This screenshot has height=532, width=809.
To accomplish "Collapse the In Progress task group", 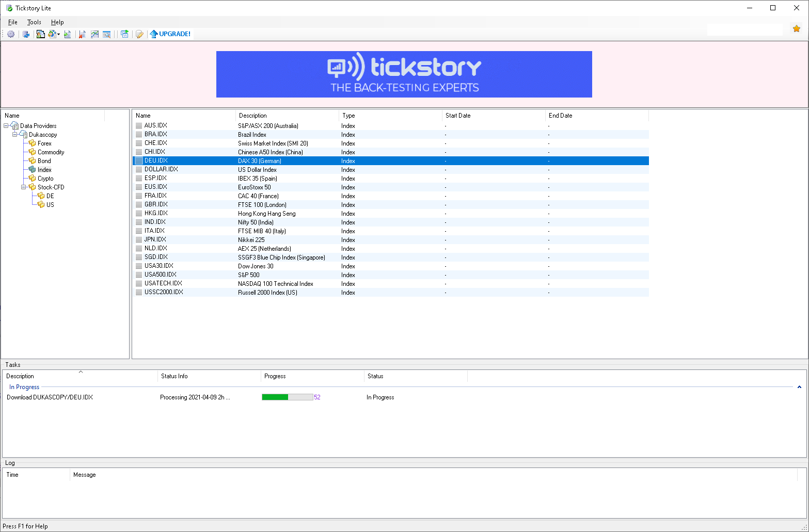I will pyautogui.click(x=799, y=387).
